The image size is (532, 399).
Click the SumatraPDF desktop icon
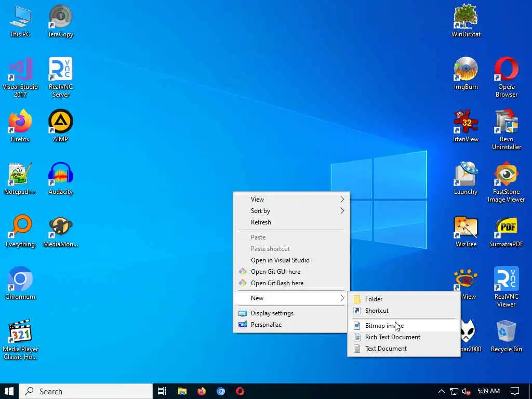[x=506, y=231]
